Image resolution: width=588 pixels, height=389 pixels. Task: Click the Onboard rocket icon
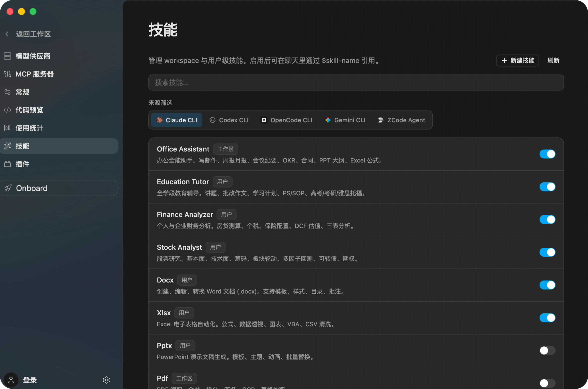coord(8,188)
